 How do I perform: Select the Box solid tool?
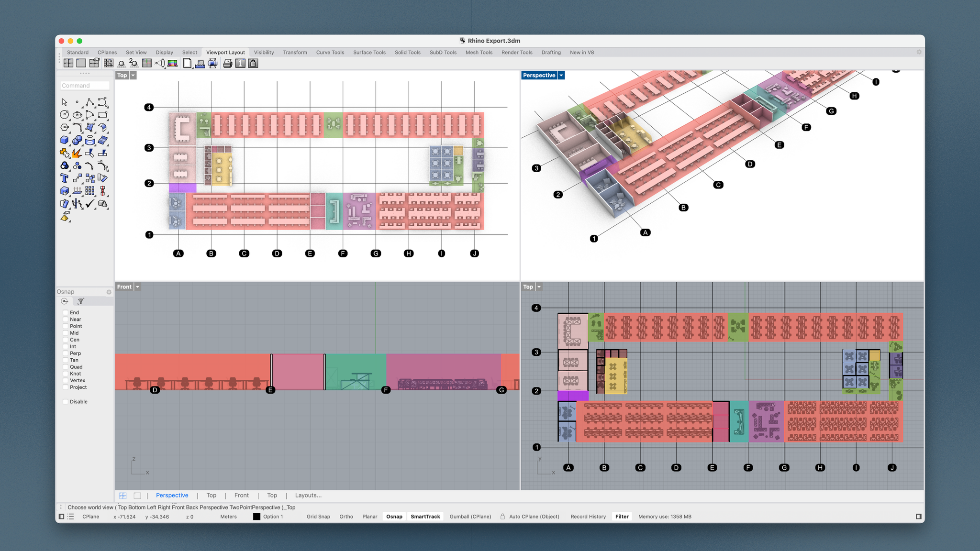point(65,140)
